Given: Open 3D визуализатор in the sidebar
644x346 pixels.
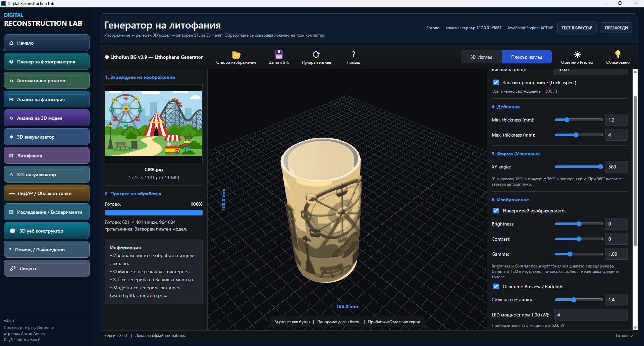Looking at the screenshot, I should point(47,137).
